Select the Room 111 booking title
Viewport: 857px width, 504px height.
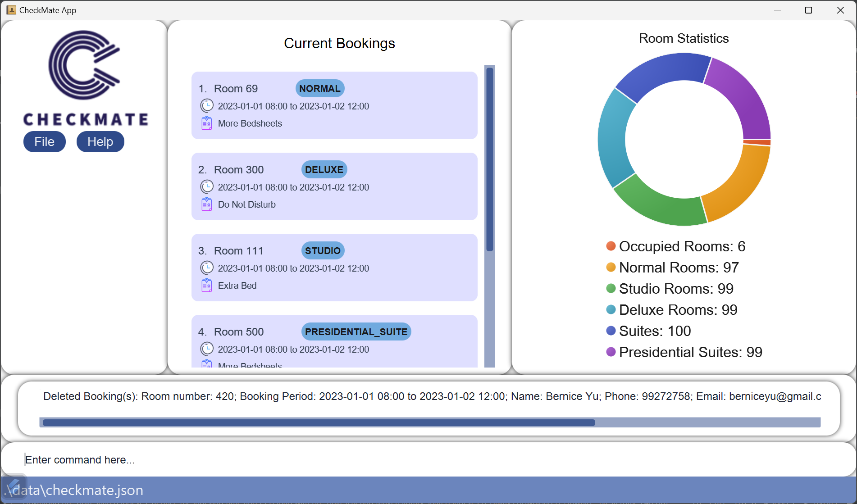coord(238,251)
